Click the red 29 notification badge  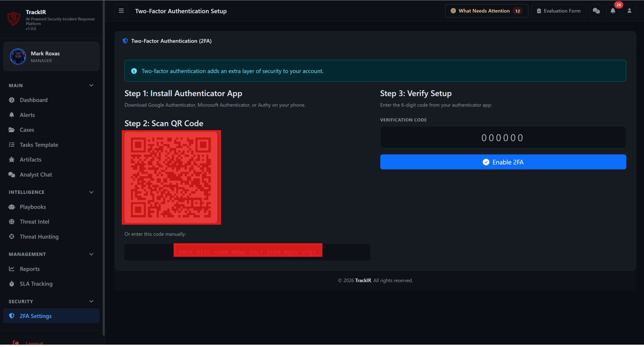pos(619,5)
